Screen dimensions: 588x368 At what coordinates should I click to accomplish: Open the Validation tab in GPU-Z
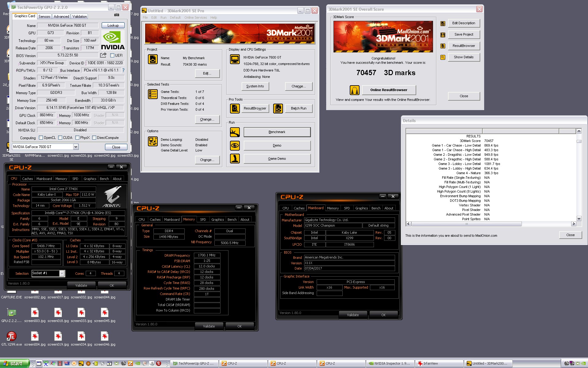pos(80,17)
